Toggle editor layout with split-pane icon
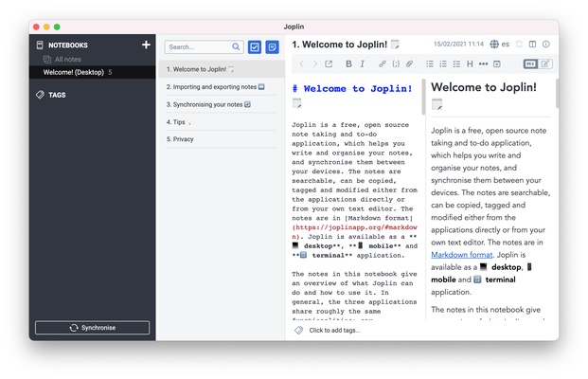This screenshot has width=588, height=379. click(x=532, y=45)
